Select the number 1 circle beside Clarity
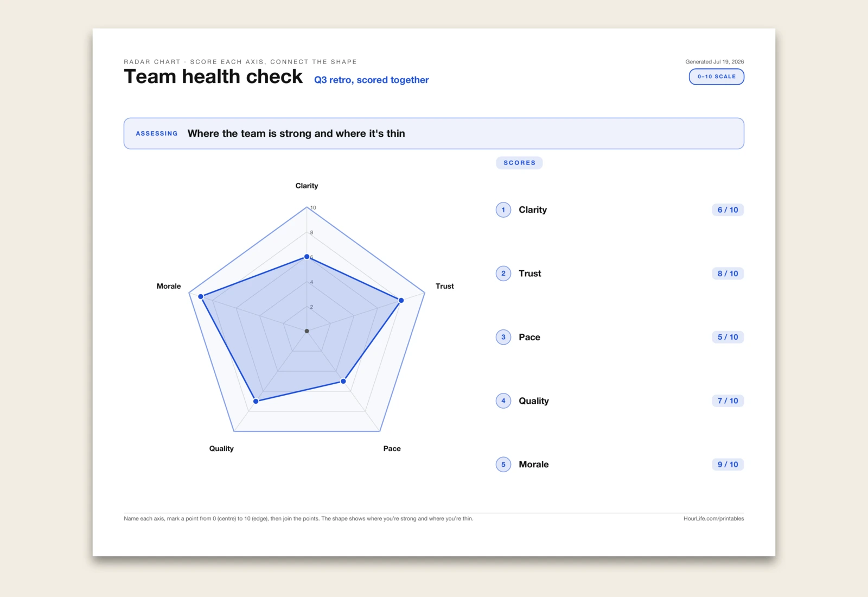 (x=503, y=210)
